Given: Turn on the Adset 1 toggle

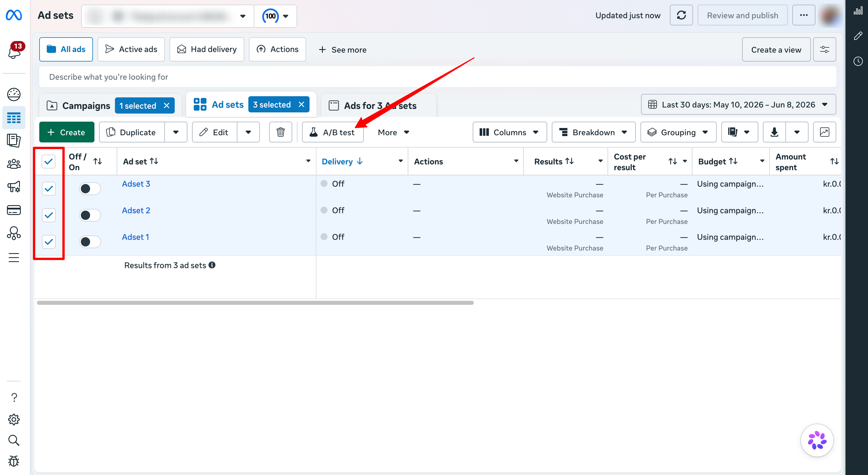Looking at the screenshot, I should 90,242.
